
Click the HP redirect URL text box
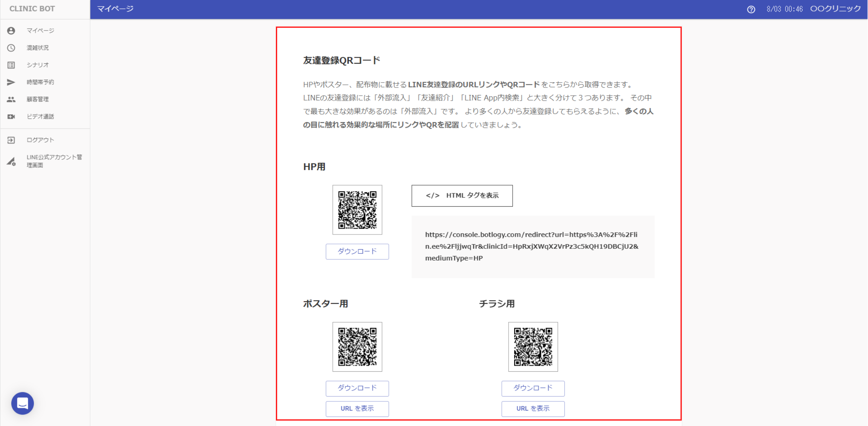pos(532,247)
